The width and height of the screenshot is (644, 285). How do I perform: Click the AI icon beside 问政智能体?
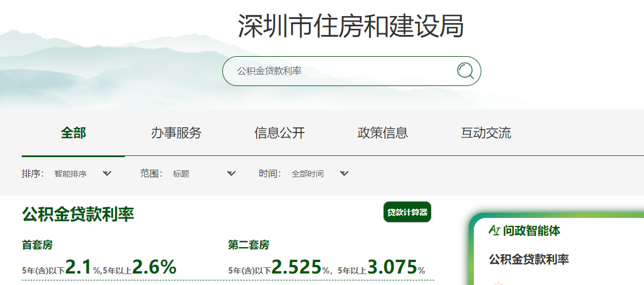[494, 230]
